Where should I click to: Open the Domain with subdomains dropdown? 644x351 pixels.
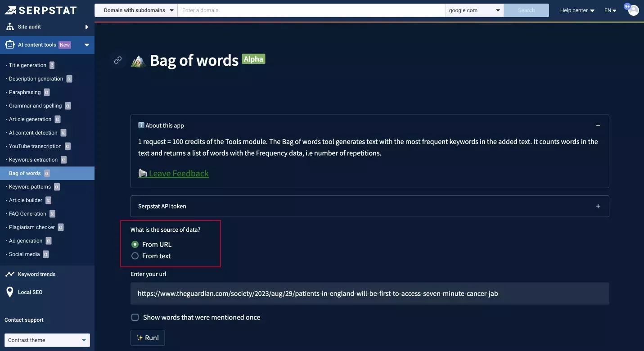click(136, 10)
